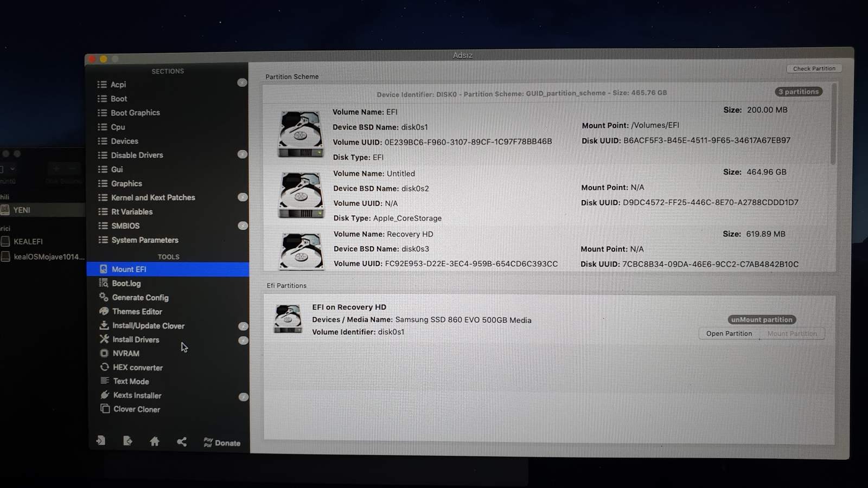The width and height of the screenshot is (868, 488).
Task: Open the Acpi section
Action: pos(118,85)
